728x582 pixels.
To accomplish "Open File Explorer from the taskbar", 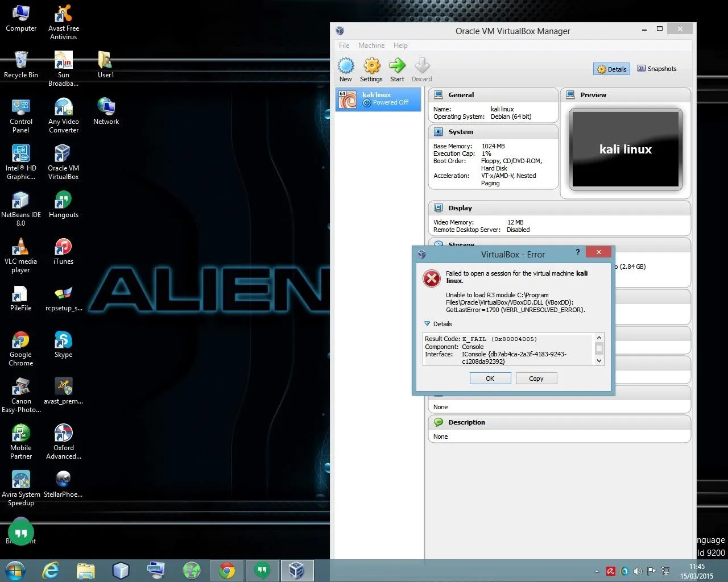I will [x=85, y=570].
